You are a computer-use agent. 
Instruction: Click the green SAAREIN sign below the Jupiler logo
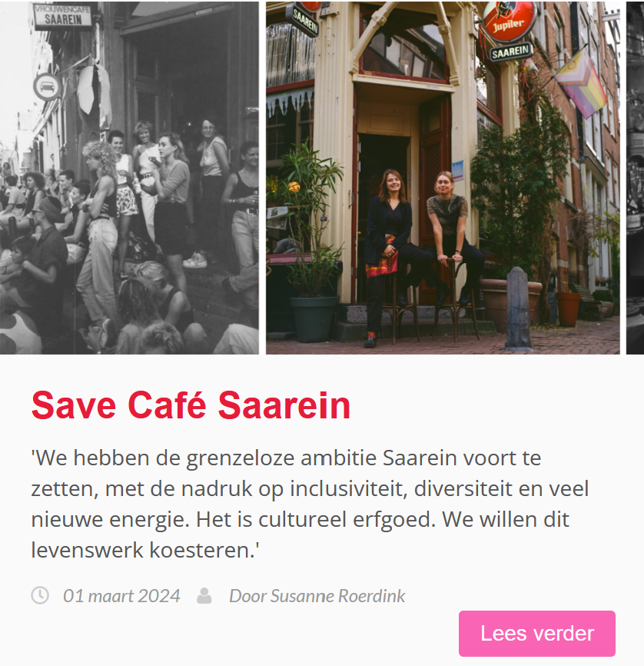click(x=511, y=52)
